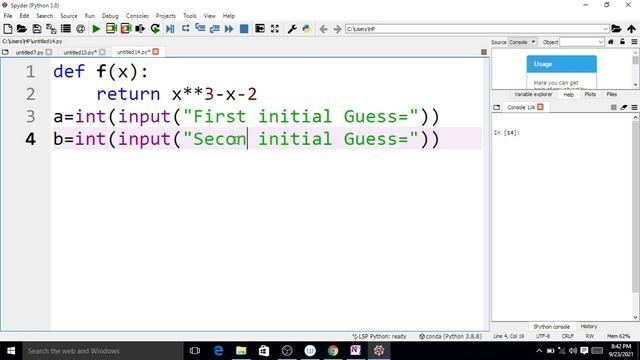Switch to Variable explorer tab
The height and width of the screenshot is (360, 640).
(533, 94)
